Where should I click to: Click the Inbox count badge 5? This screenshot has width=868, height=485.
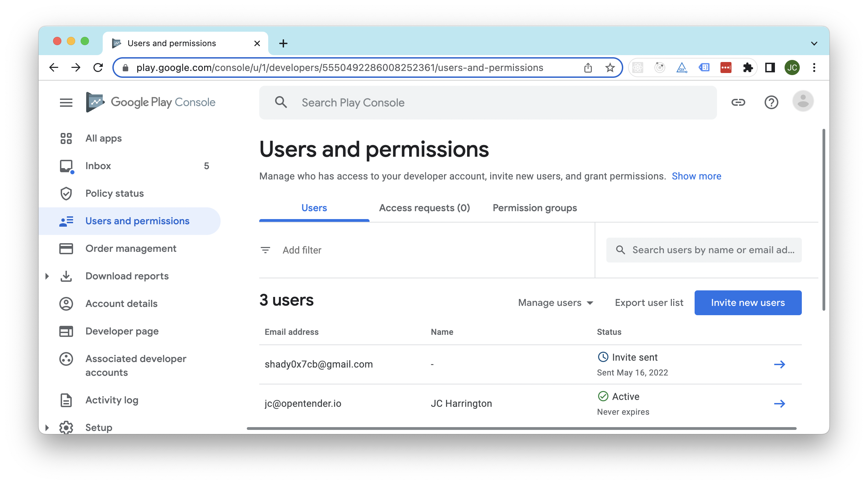click(206, 166)
